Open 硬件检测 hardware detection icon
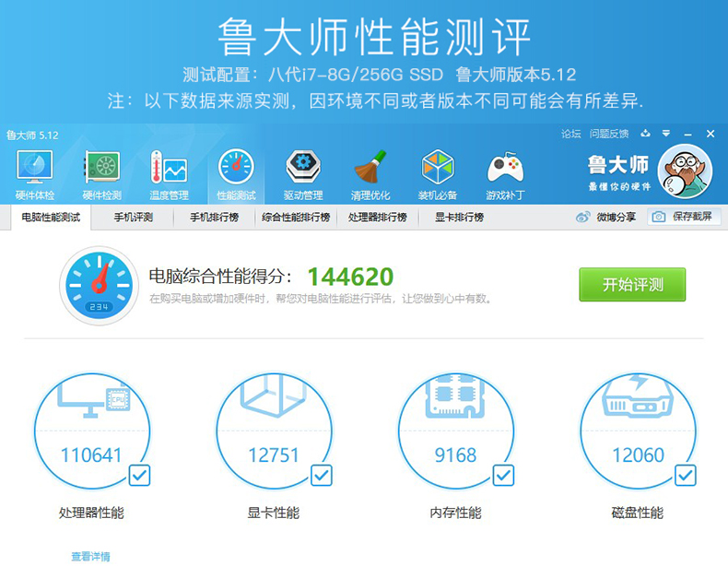 [x=102, y=166]
